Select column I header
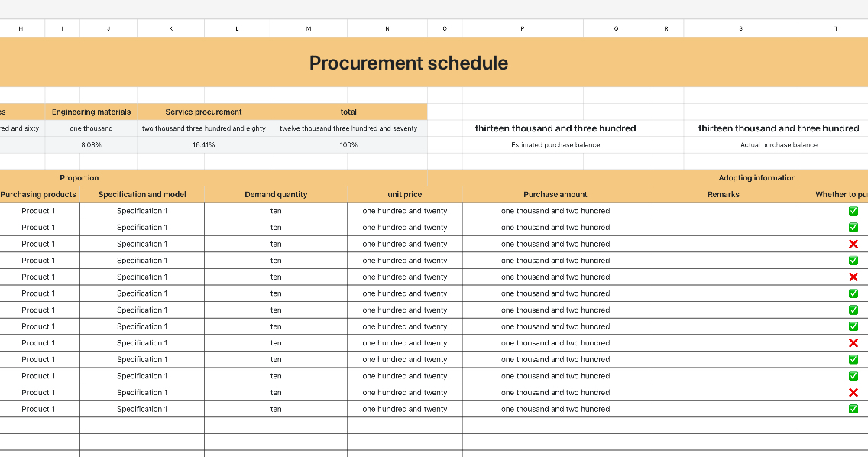 click(x=63, y=28)
